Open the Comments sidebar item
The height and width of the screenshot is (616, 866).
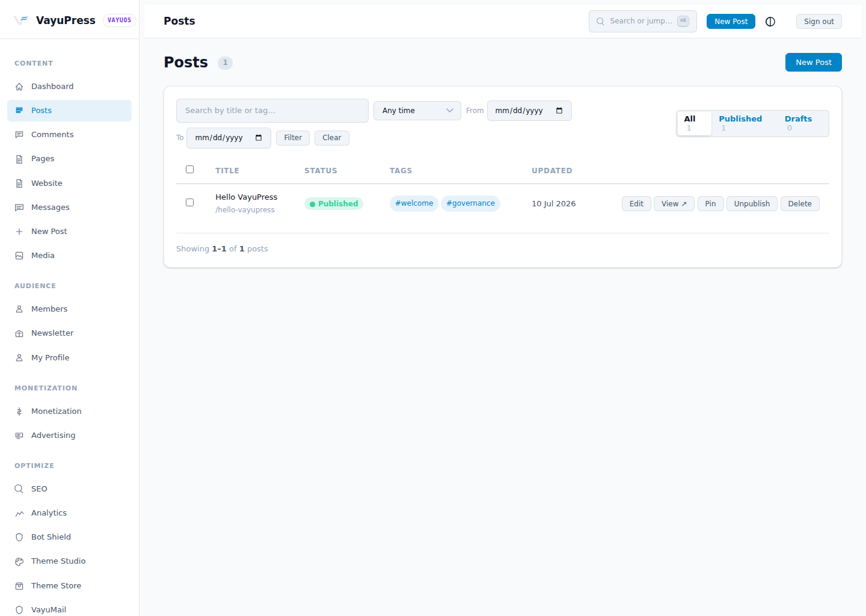69,135
